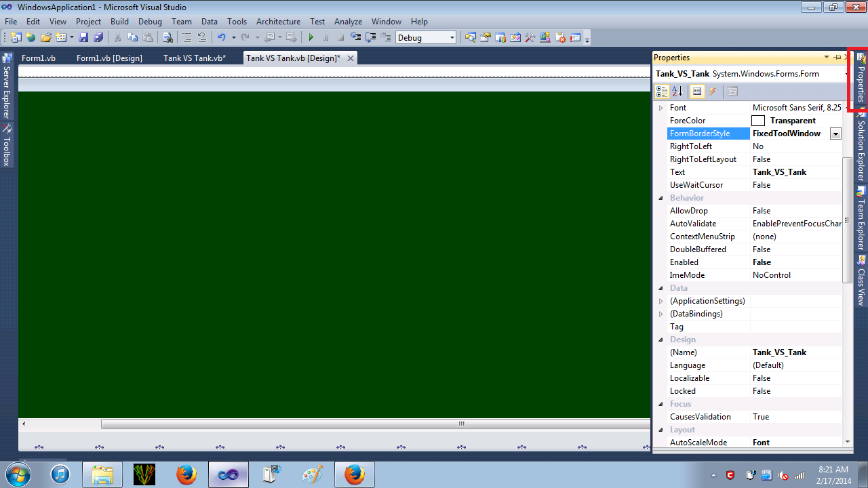Click the Paste clipboard icon
Viewport: 868px width, 488px height.
(148, 38)
